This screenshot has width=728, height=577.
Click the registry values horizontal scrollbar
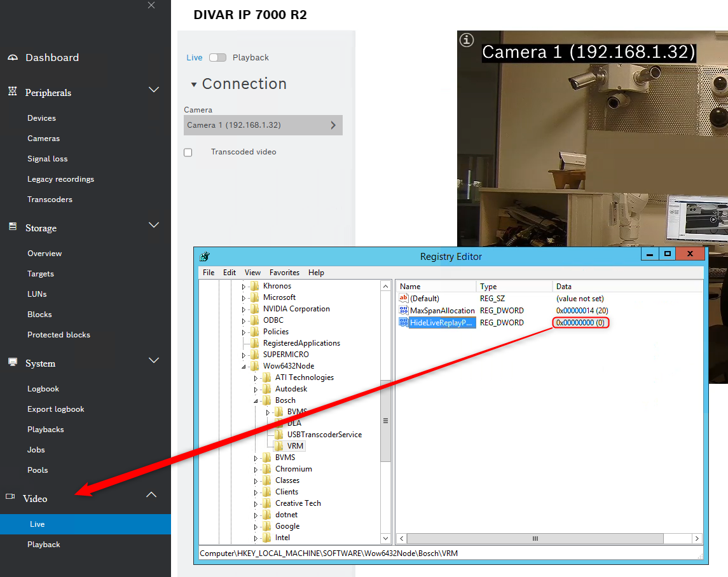point(535,538)
